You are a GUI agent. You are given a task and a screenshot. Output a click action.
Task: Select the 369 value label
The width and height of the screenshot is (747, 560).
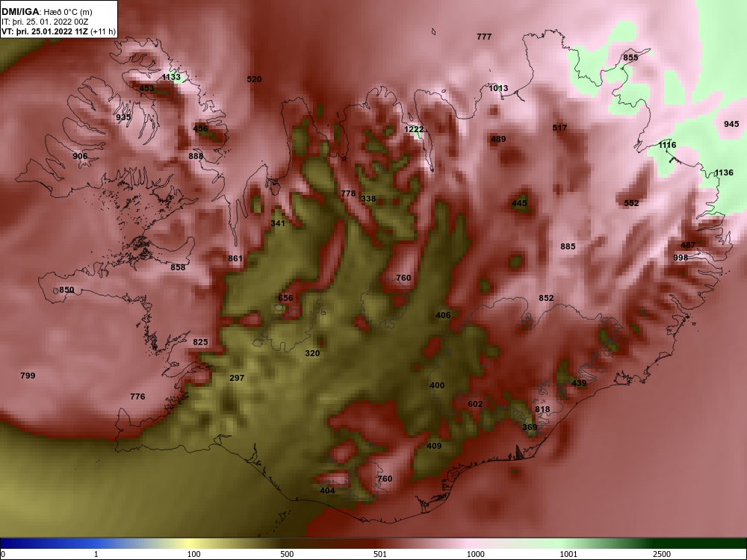click(530, 427)
